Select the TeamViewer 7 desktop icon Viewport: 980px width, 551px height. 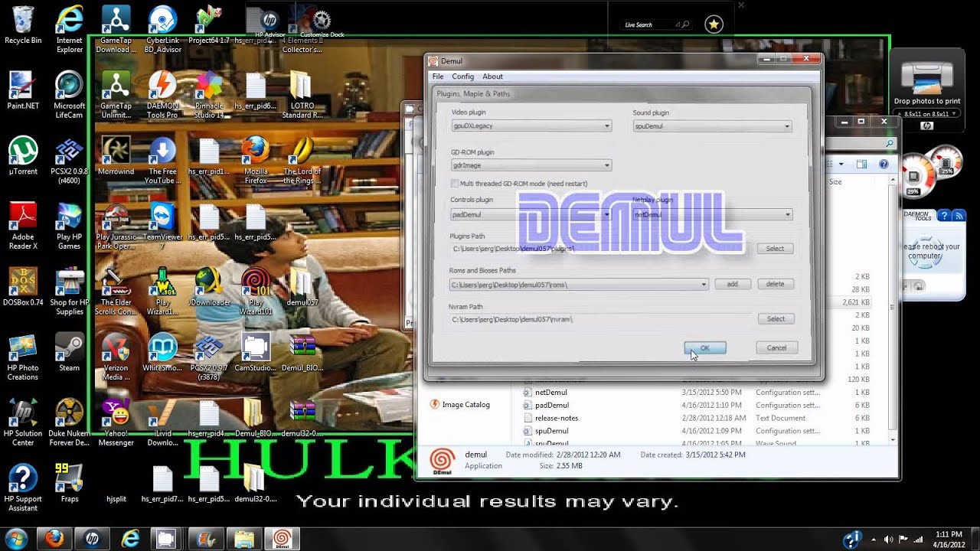click(x=162, y=227)
